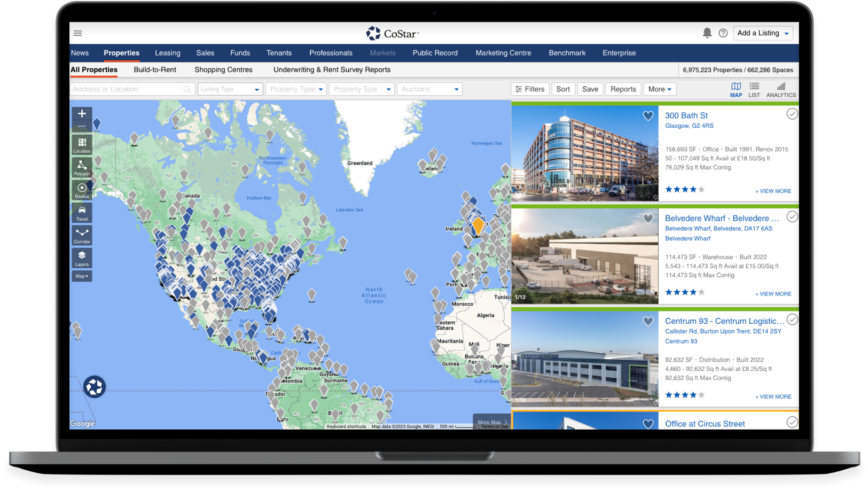This screenshot has width=868, height=490.
Task: Open the map Layers panel
Action: [82, 258]
